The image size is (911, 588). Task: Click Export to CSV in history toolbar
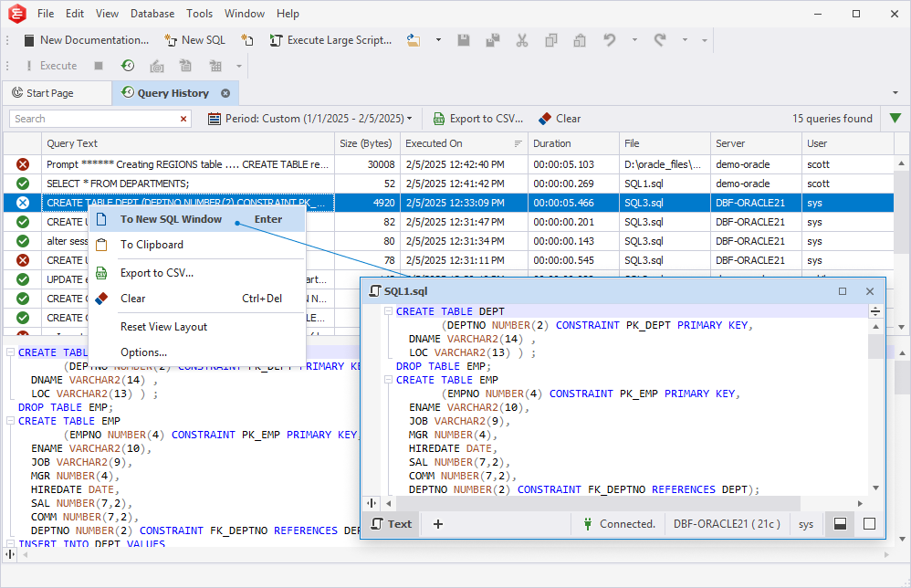pyautogui.click(x=478, y=119)
